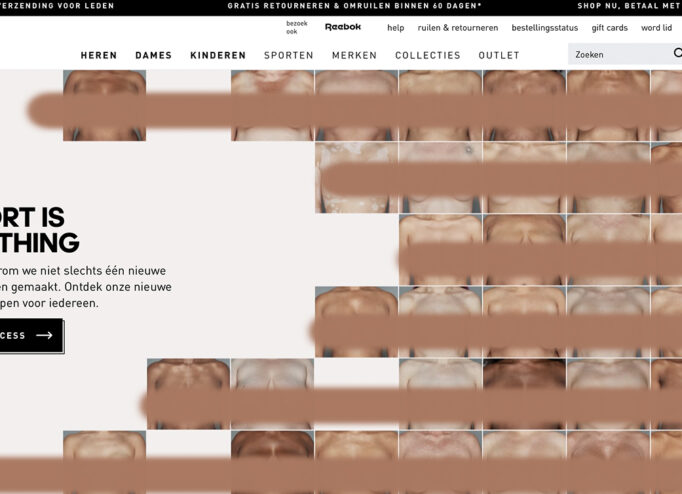
Task: Go to the OUTLET section
Action: 499,56
